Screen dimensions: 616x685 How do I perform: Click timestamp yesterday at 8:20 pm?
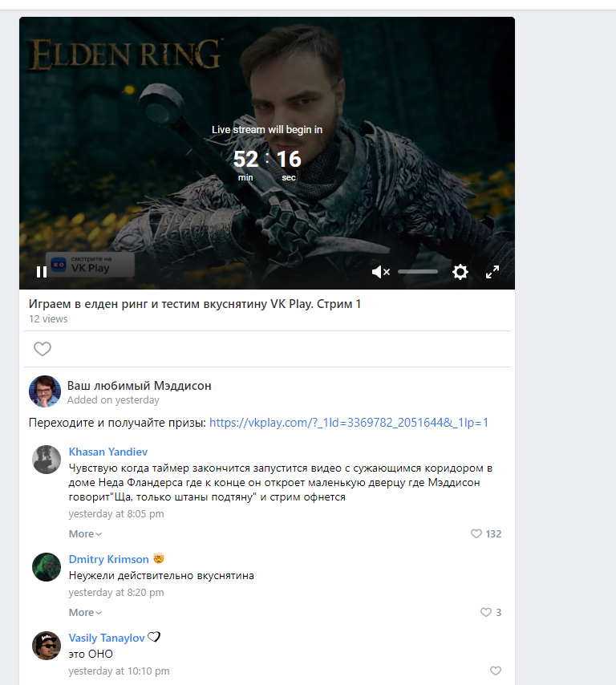[x=116, y=593]
